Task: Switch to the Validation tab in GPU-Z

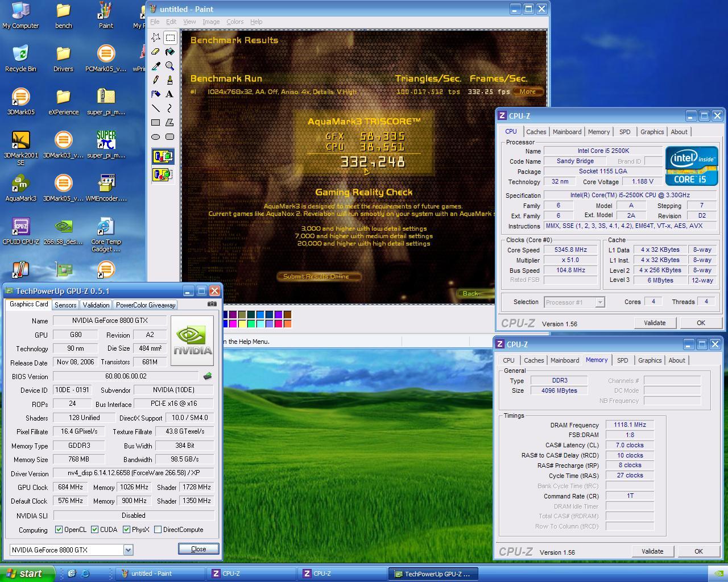Action: coord(96,305)
